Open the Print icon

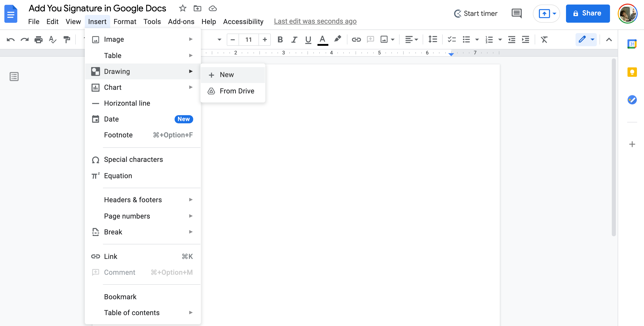38,39
